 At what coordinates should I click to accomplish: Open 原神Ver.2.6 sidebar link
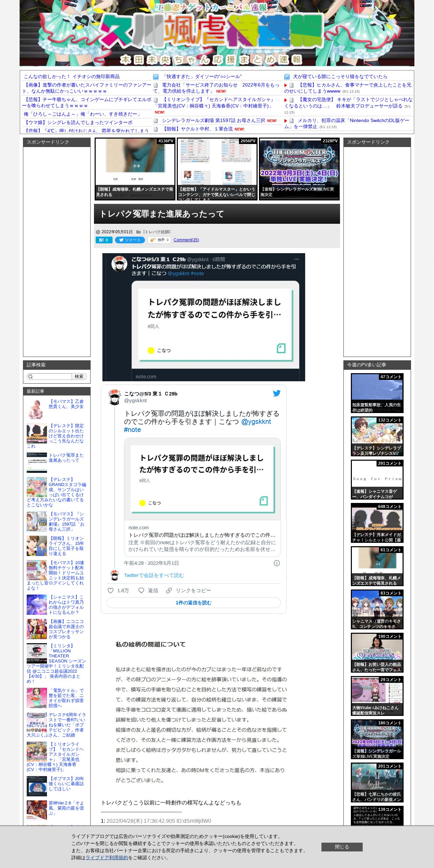coord(66,808)
